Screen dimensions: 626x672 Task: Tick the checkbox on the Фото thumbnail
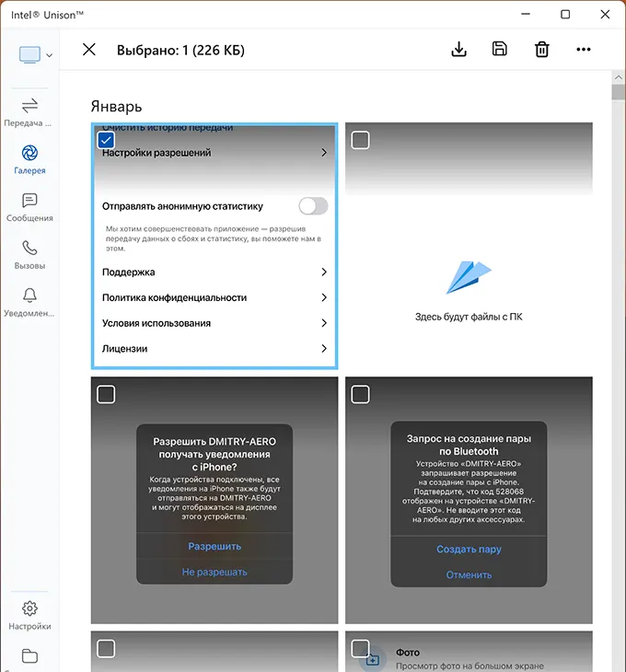pos(360,648)
